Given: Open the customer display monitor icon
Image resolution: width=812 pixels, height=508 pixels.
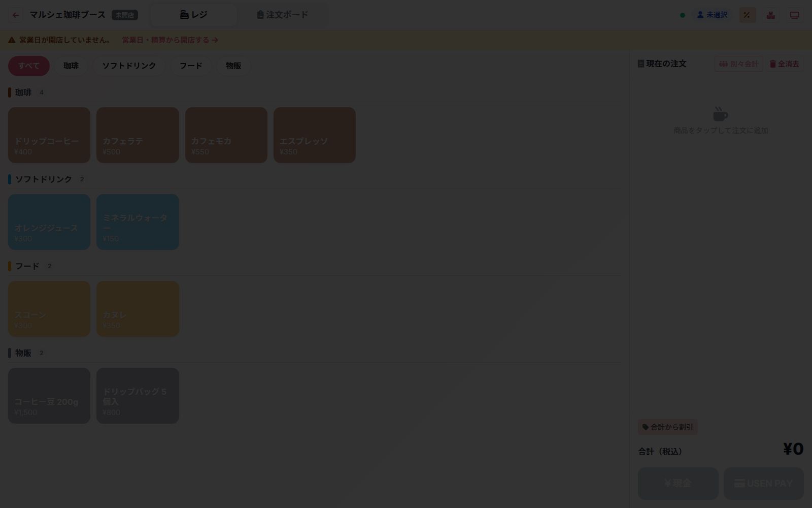Looking at the screenshot, I should (795, 15).
